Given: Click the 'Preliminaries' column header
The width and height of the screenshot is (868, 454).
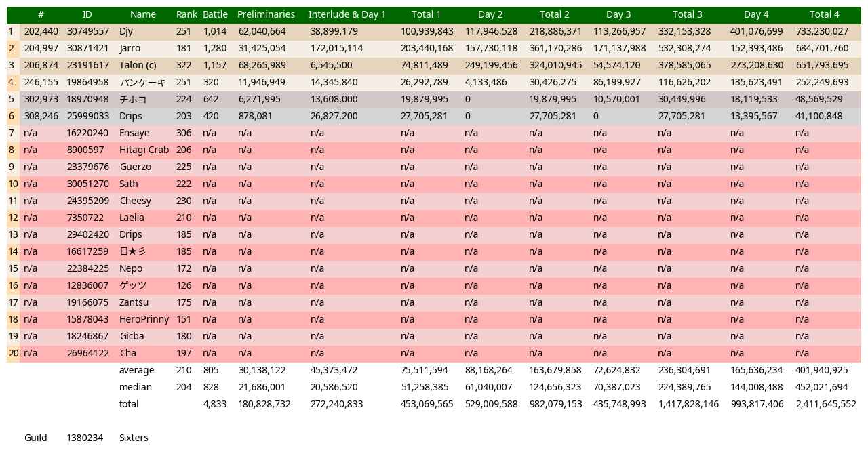Looking at the screenshot, I should click(266, 14).
